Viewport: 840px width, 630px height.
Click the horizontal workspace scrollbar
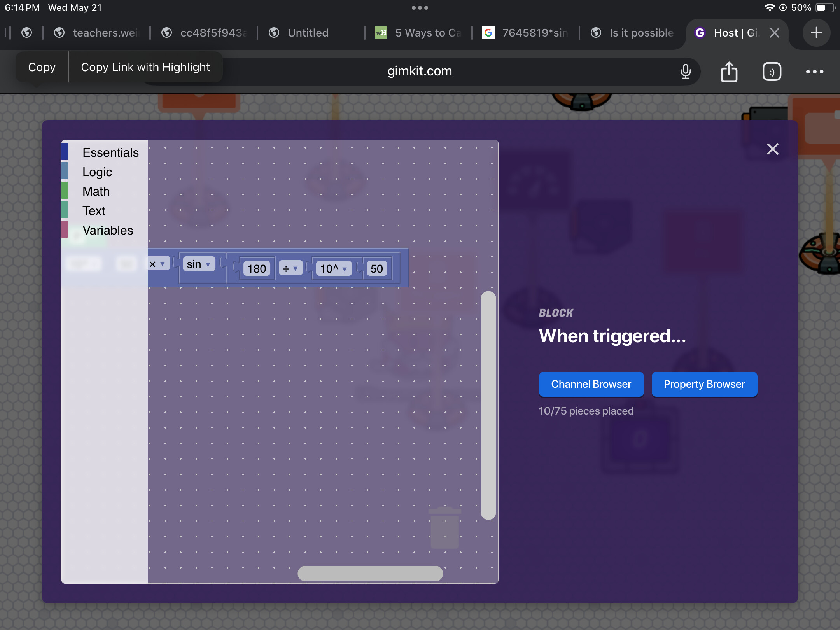(370, 574)
